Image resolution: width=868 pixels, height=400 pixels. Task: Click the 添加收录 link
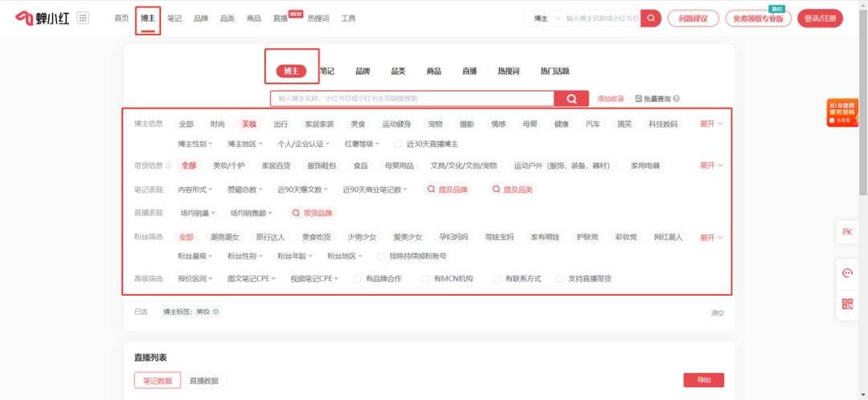611,99
